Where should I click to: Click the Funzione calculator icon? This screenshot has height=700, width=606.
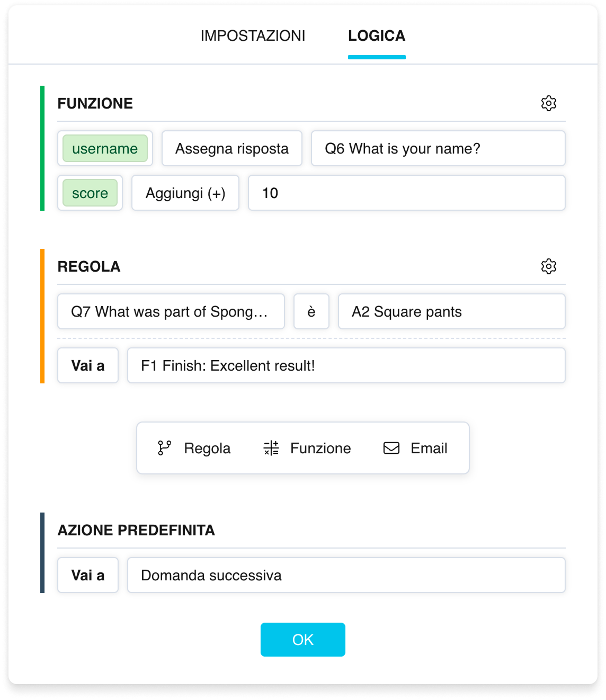tap(271, 448)
